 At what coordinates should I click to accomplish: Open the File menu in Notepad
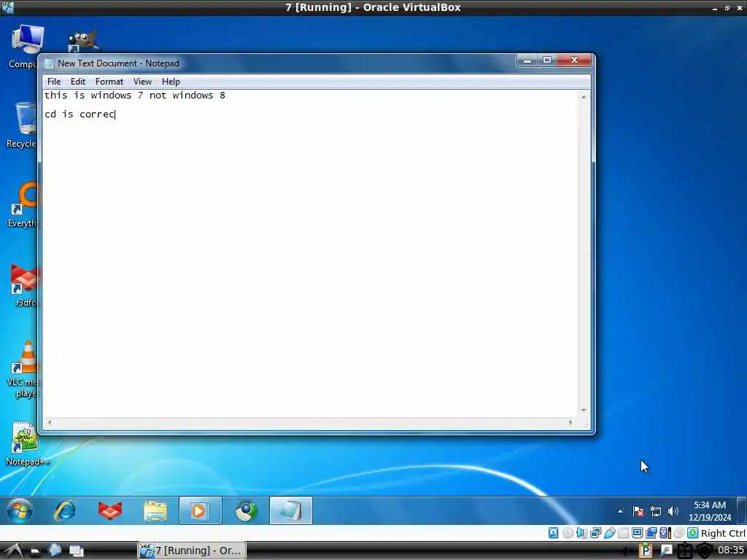coord(54,82)
